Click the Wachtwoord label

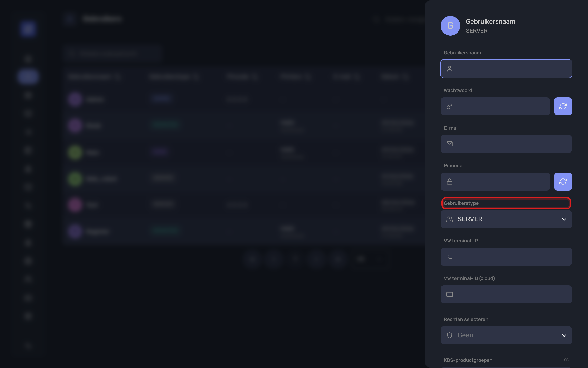458,90
